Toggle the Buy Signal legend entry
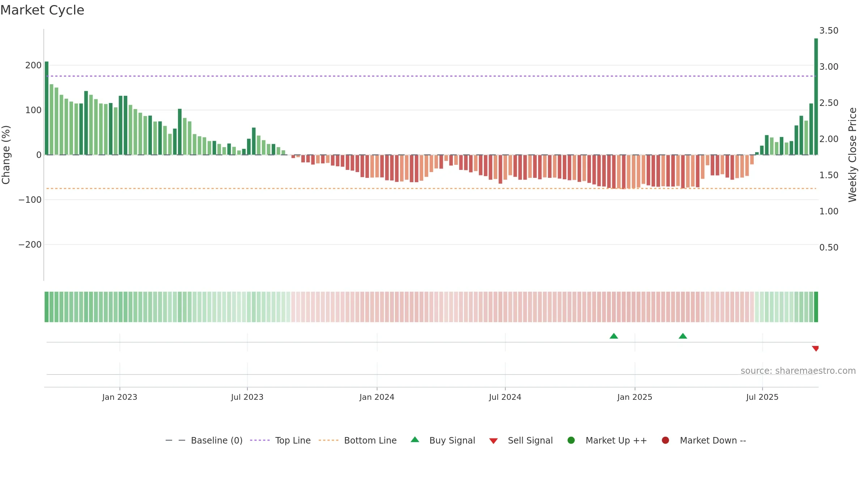The height and width of the screenshot is (488, 868). 443,440
